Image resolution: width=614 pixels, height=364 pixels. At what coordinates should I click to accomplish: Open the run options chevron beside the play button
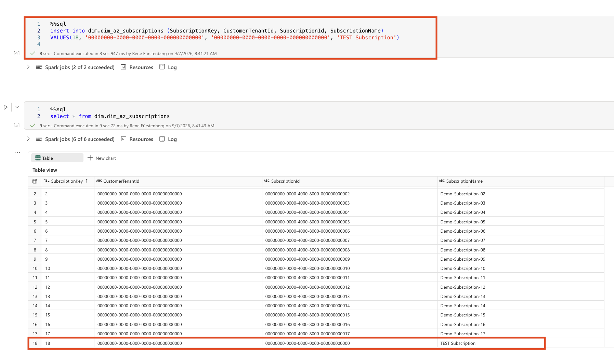click(17, 107)
